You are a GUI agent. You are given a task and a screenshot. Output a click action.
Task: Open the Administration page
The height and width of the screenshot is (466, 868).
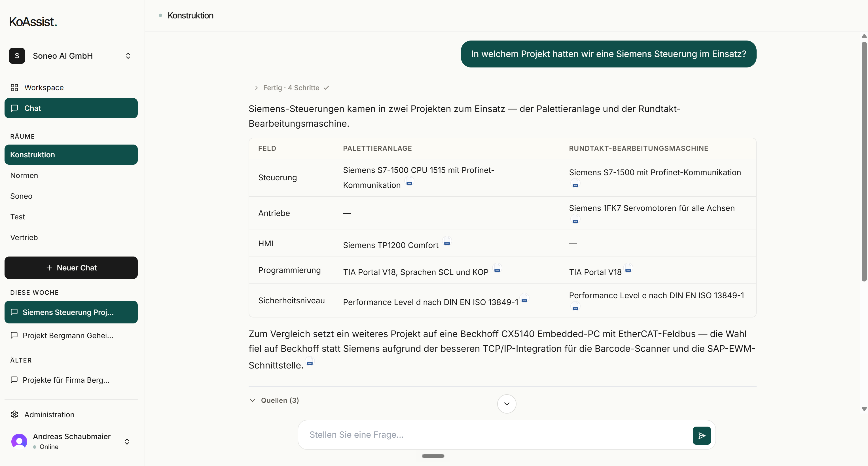(71, 414)
